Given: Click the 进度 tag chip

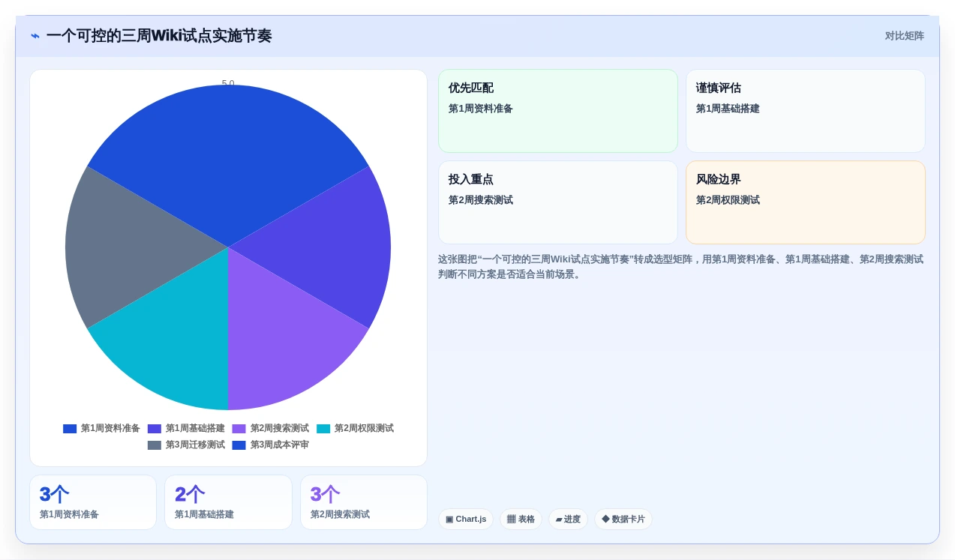Looking at the screenshot, I should (x=568, y=519).
